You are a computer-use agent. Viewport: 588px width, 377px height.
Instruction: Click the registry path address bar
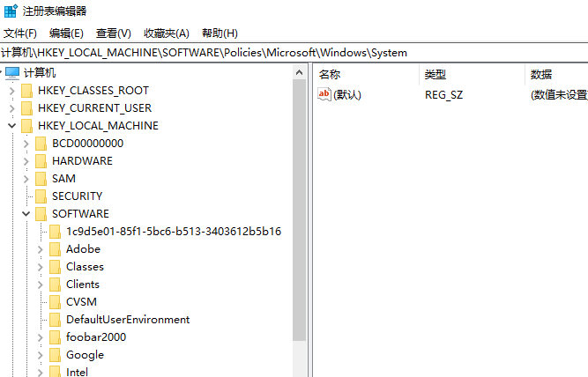point(294,53)
